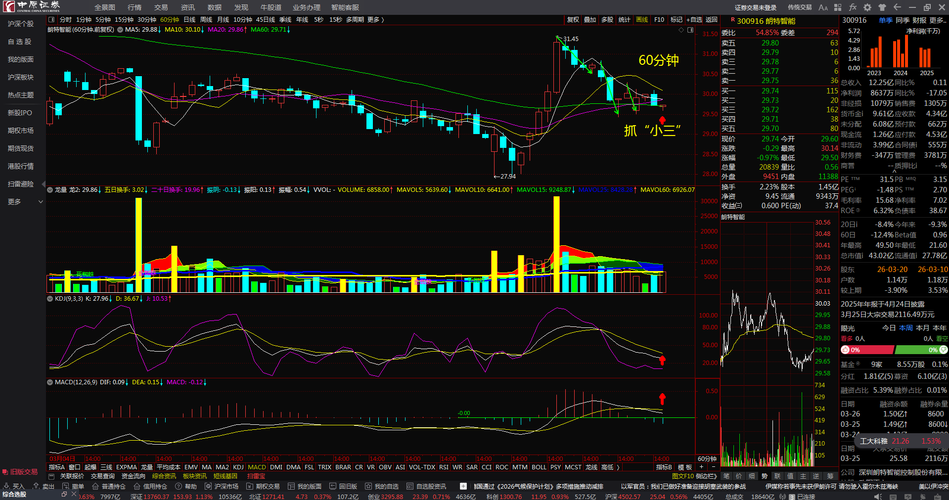Open 普通持仓 holdings tool
The image size is (949, 500).
point(108,486)
